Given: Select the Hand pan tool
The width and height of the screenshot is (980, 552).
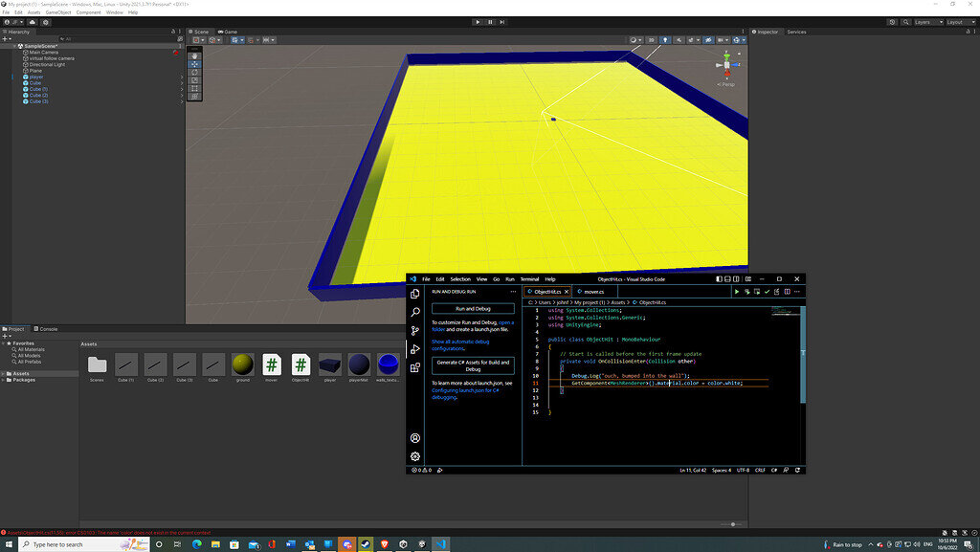Looking at the screenshot, I should (x=195, y=56).
